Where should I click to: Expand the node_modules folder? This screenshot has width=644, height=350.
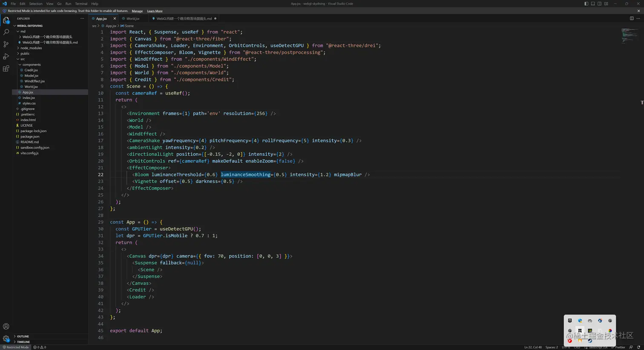point(31,48)
